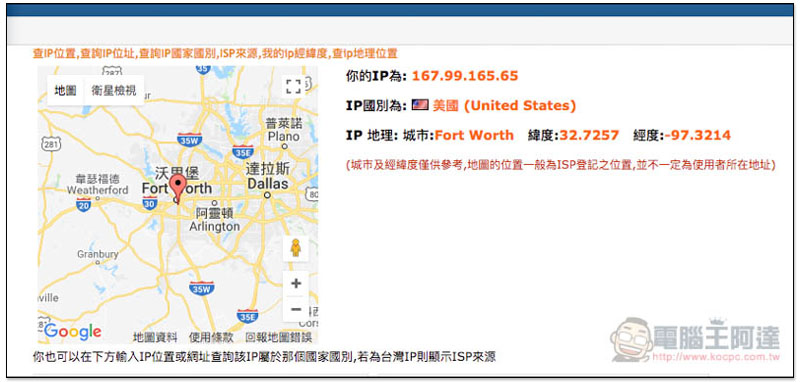Image resolution: width=800 pixels, height=382 pixels.
Task: Click the latitude value 32.7257
Action: coord(589,135)
